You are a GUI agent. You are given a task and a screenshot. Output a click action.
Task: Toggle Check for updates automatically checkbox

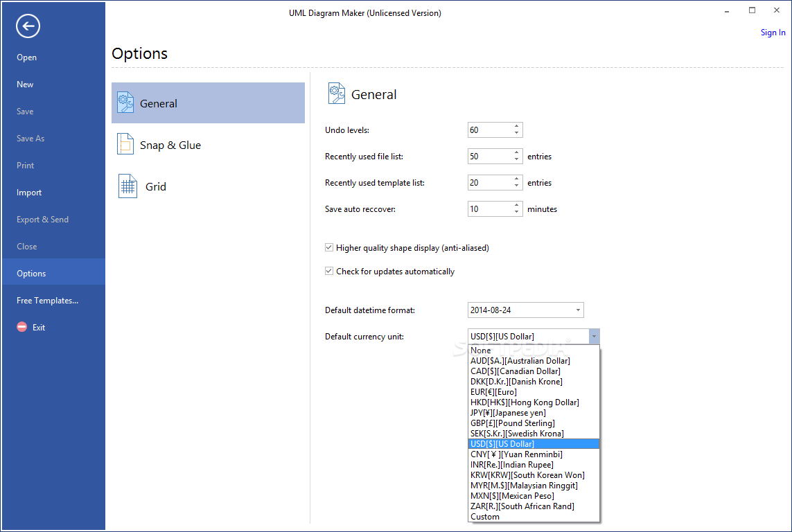pos(329,271)
